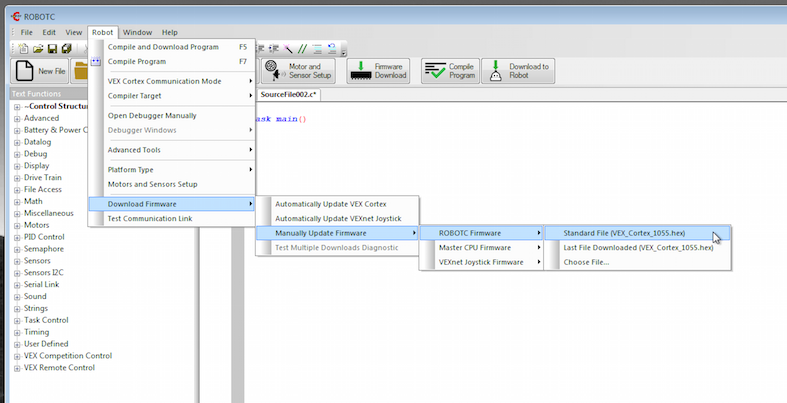Click the indent lines toolbar icon
The width and height of the screenshot is (787, 403).
[317, 49]
